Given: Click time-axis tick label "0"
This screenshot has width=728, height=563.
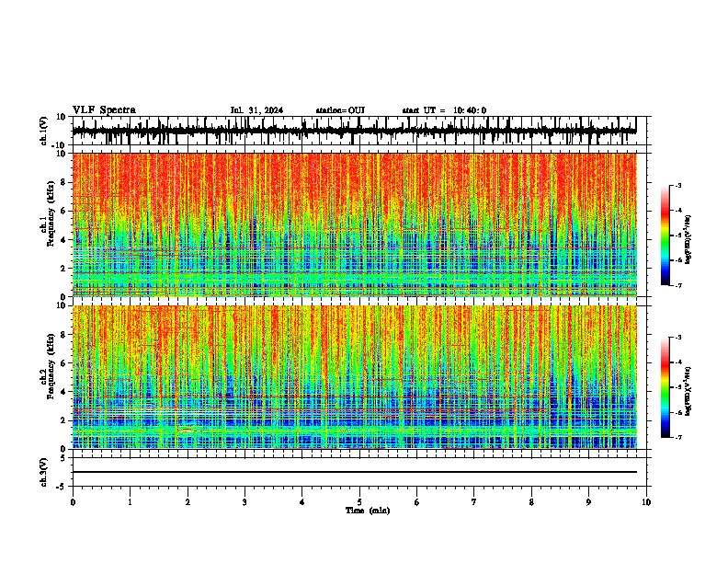Looking at the screenshot, I should [73, 502].
